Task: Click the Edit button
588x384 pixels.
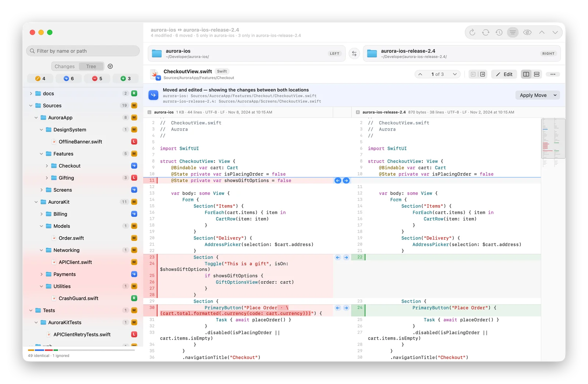Action: click(504, 74)
